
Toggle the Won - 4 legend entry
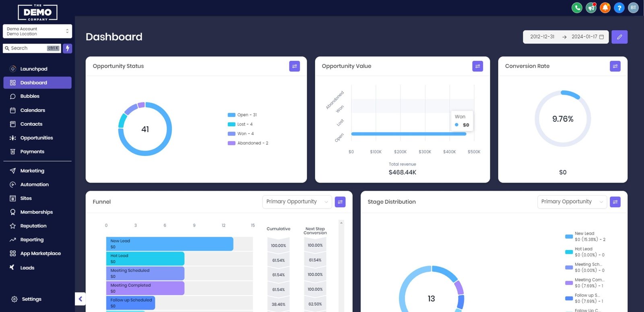point(241,134)
